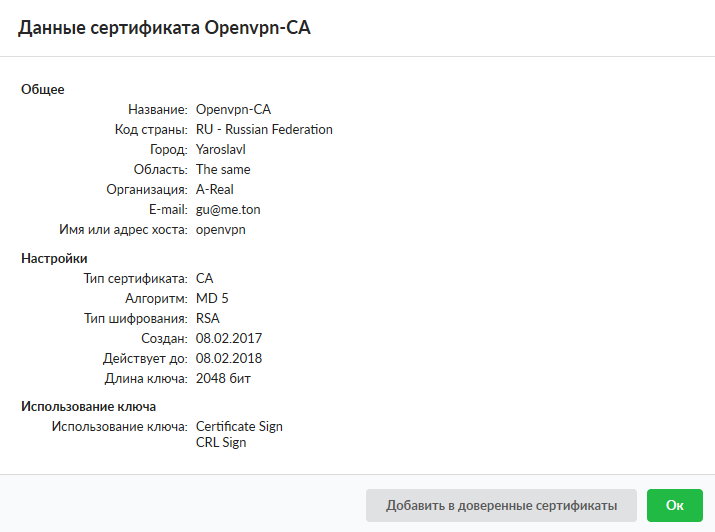Click country code value "RU - Russian Federation"
The image size is (715, 532).
click(x=264, y=129)
